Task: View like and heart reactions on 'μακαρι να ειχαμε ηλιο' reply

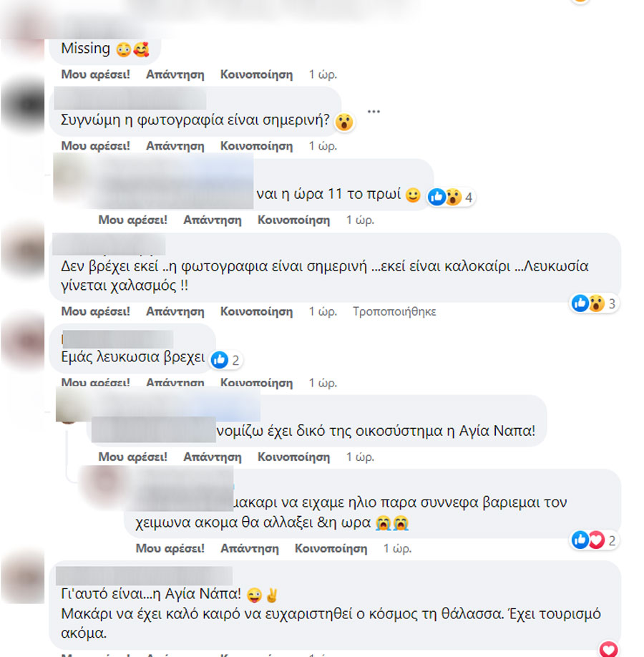Action: click(594, 540)
